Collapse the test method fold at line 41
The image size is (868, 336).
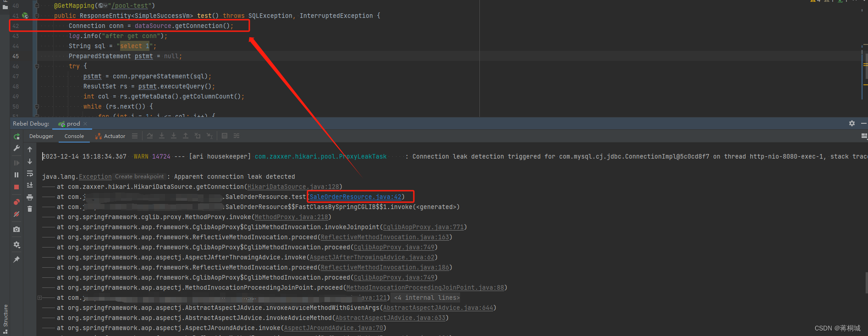click(x=37, y=16)
